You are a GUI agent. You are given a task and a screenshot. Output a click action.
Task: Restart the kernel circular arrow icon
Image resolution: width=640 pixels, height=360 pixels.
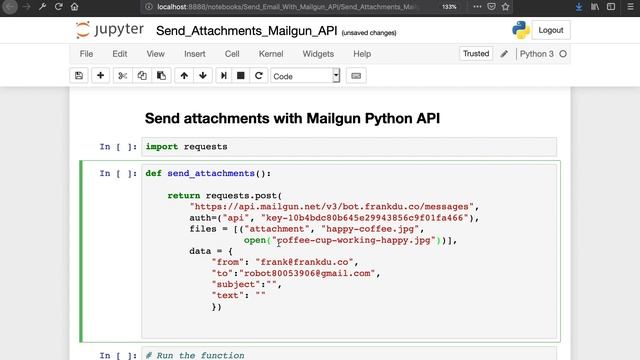tap(258, 76)
